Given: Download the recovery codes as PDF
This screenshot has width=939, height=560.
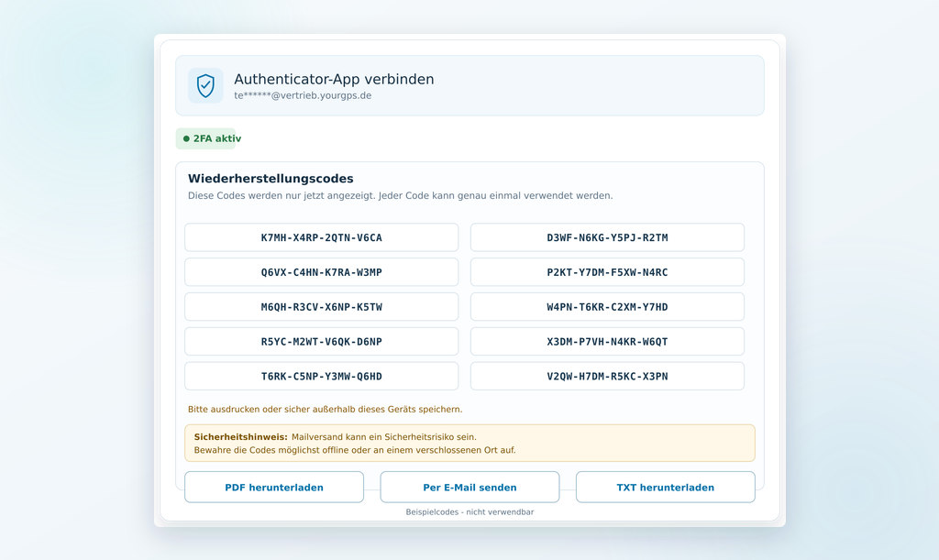Looking at the screenshot, I should click(x=274, y=487).
